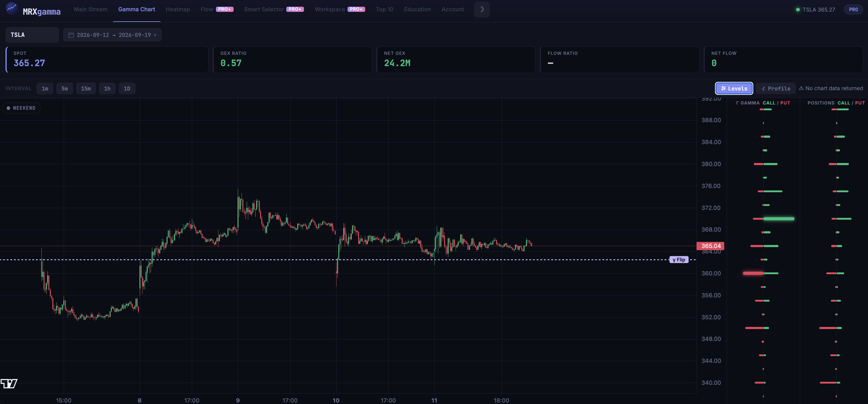Click the 380.00 price axis label
The height and width of the screenshot is (404, 868).
click(711, 164)
